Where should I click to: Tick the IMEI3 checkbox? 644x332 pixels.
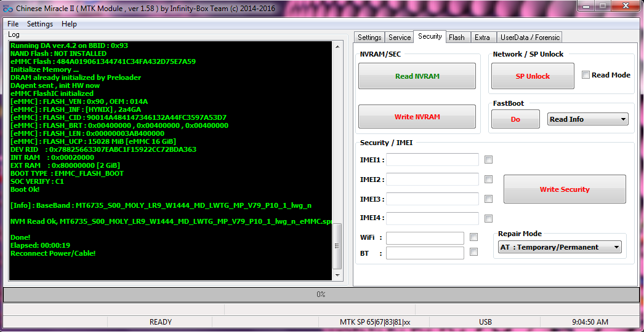488,199
